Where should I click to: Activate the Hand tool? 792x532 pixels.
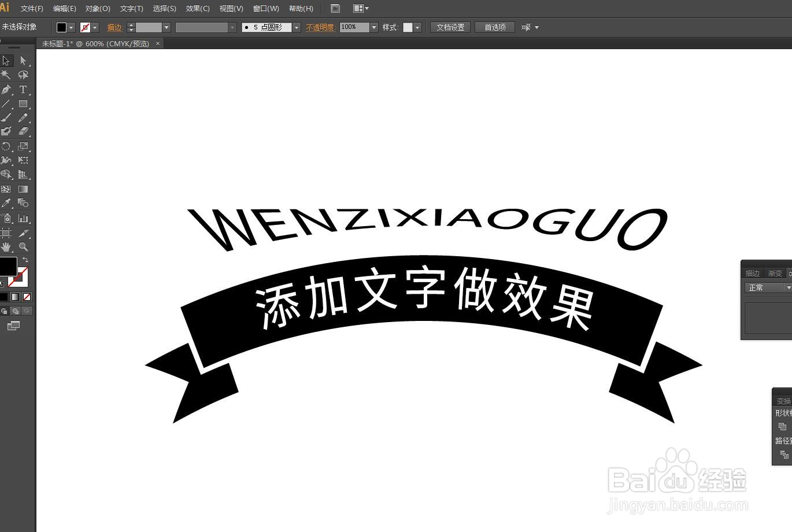[x=6, y=247]
